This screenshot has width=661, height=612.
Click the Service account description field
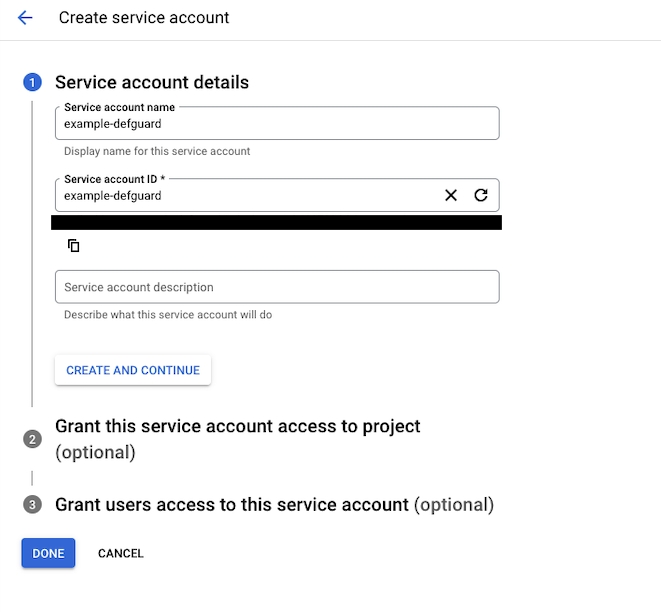[x=276, y=287]
